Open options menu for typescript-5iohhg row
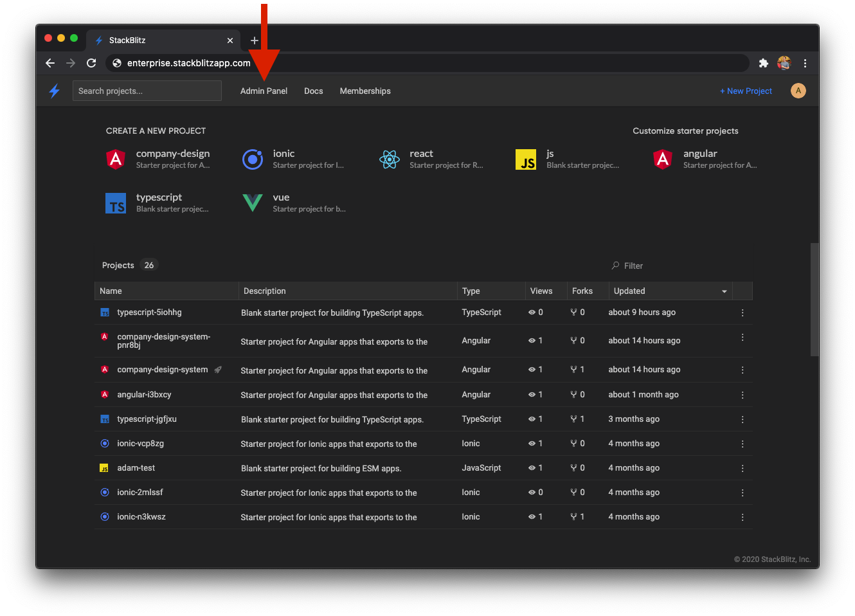Screen dimensions: 855x616 pyautogui.click(x=742, y=313)
